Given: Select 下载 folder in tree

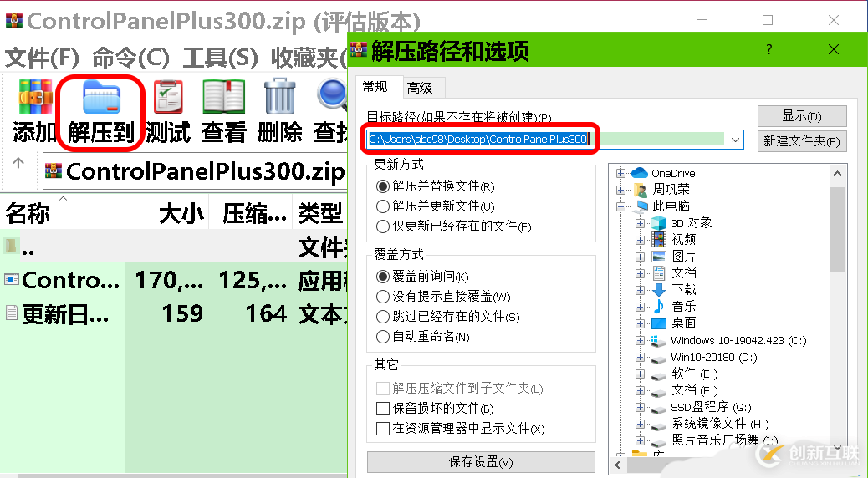Looking at the screenshot, I should click(x=684, y=289).
